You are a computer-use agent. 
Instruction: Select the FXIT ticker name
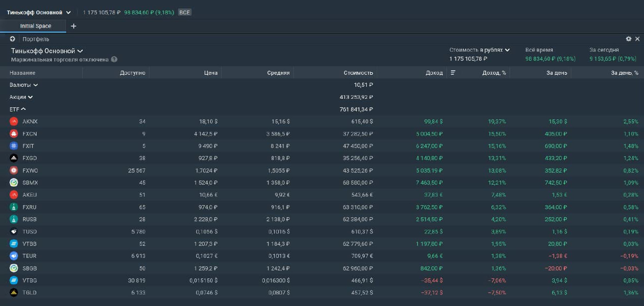coord(28,146)
